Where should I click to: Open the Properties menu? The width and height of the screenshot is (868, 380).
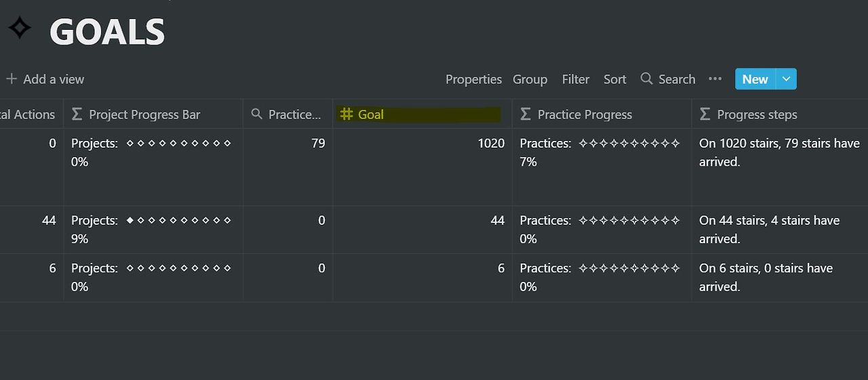click(x=473, y=79)
